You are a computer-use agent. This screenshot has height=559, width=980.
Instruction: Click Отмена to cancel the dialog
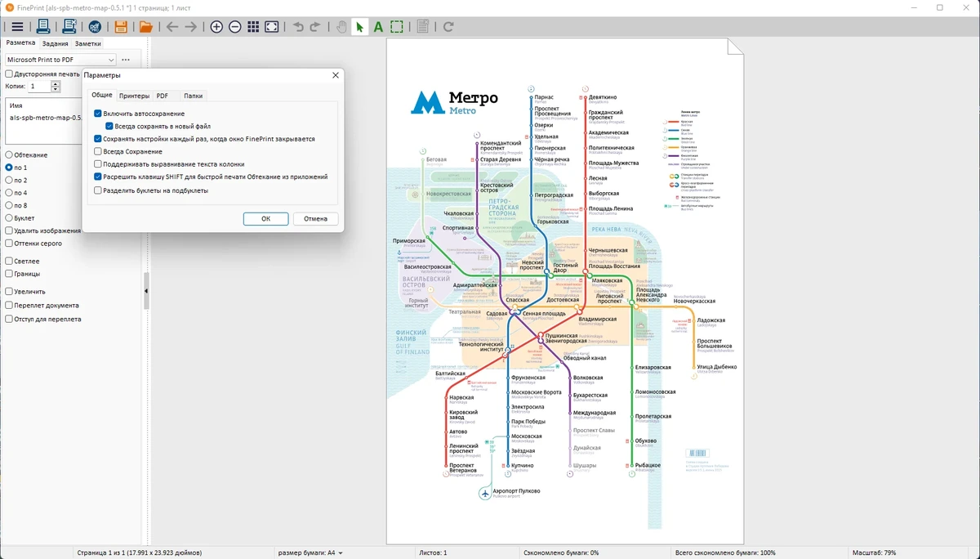(315, 219)
